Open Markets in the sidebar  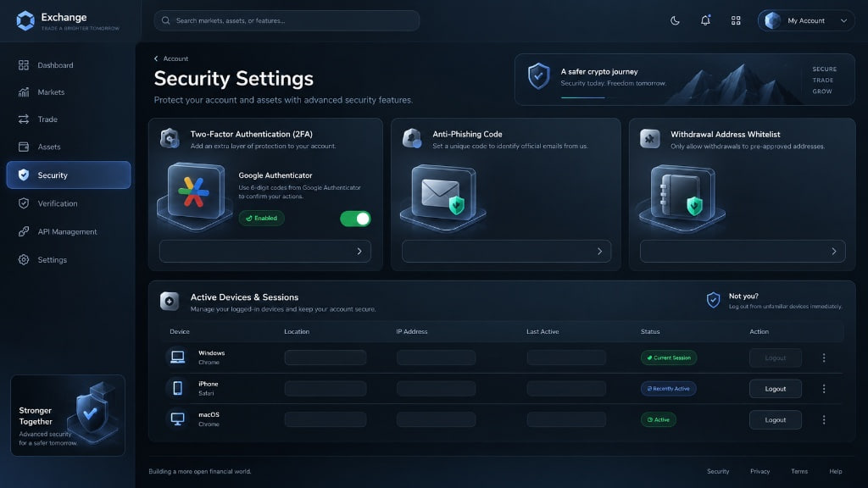(69, 92)
